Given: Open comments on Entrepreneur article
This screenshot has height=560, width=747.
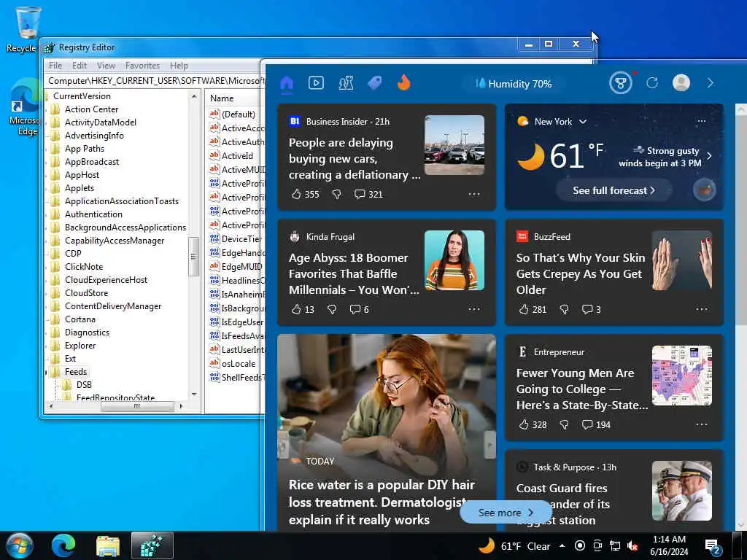Looking at the screenshot, I should point(596,425).
